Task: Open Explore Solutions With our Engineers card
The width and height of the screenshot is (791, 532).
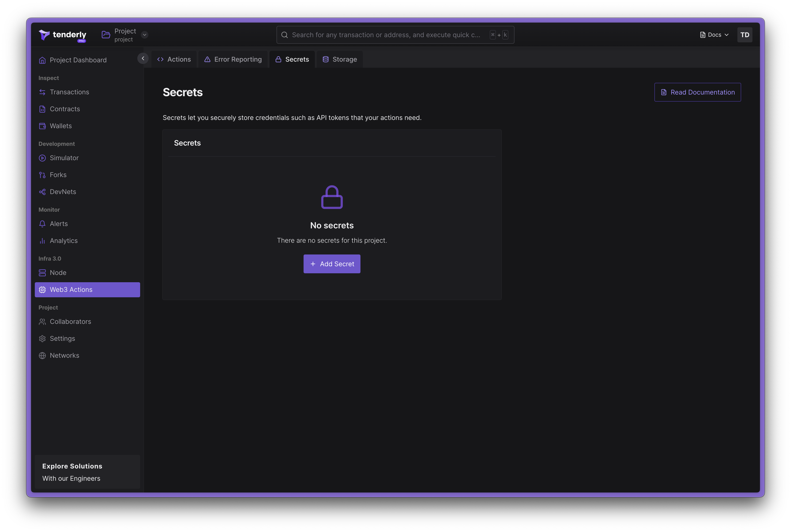Action: tap(87, 472)
